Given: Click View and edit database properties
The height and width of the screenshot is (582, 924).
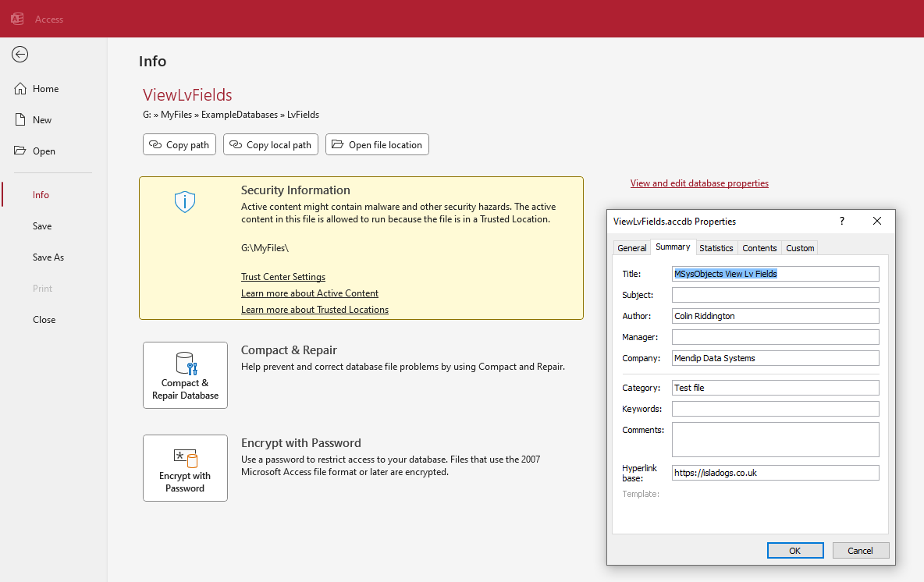Looking at the screenshot, I should (x=699, y=183).
